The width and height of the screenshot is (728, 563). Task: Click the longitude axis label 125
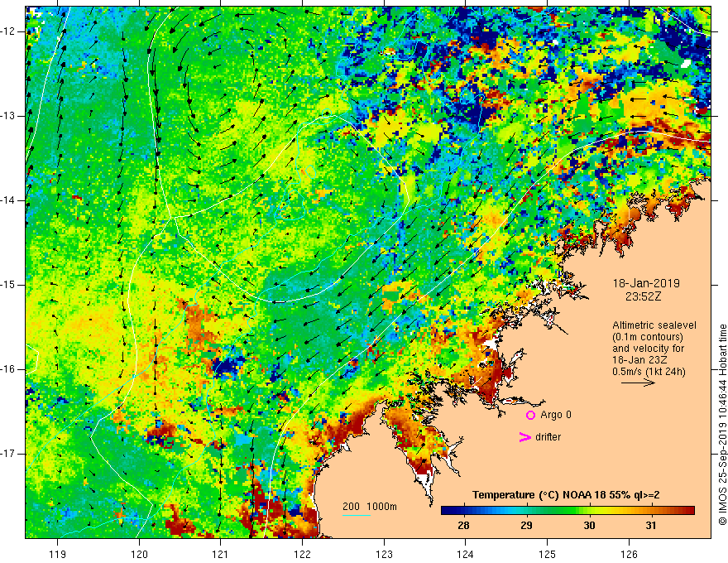tap(548, 554)
